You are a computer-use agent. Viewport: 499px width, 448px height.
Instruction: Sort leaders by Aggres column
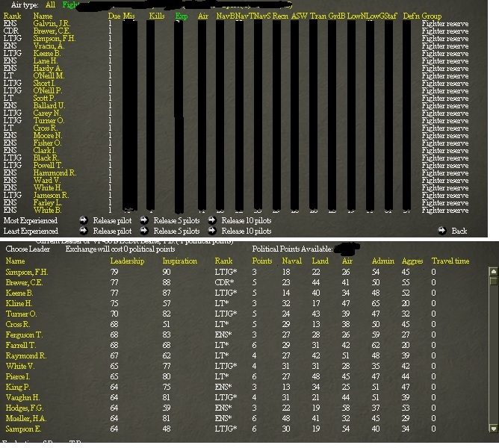pyautogui.click(x=412, y=261)
